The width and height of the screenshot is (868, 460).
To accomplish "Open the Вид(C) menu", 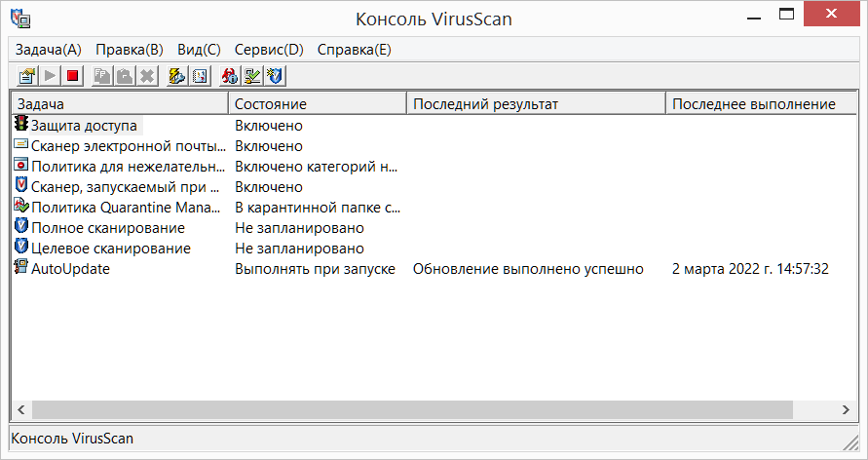I will pos(199,50).
